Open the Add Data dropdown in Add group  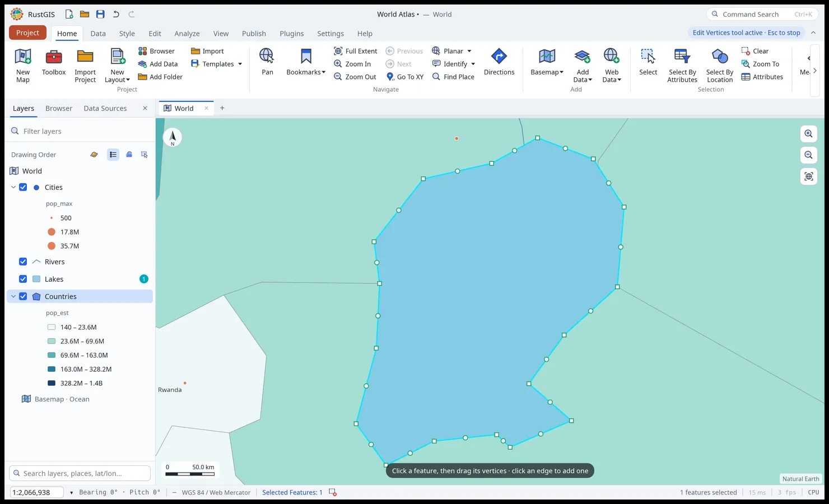pyautogui.click(x=583, y=66)
